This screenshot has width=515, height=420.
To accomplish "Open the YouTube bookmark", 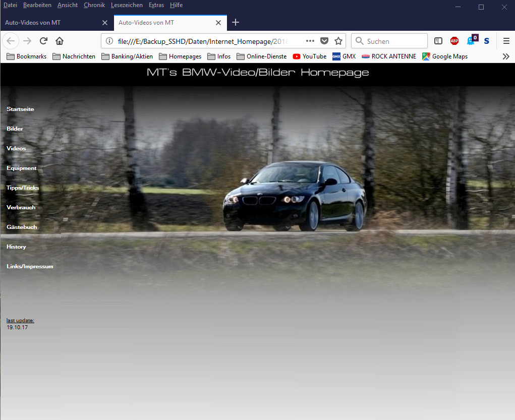I will pyautogui.click(x=309, y=56).
